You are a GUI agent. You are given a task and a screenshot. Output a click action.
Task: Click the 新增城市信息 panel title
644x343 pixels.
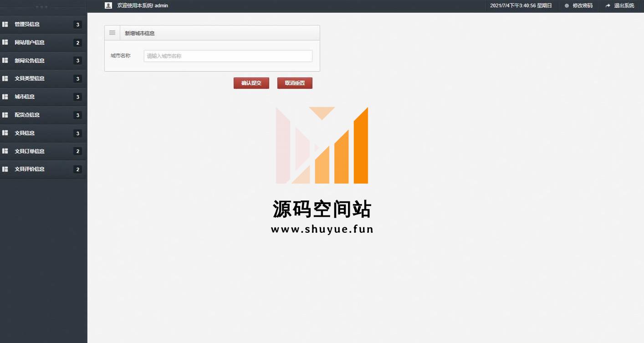[x=140, y=33]
